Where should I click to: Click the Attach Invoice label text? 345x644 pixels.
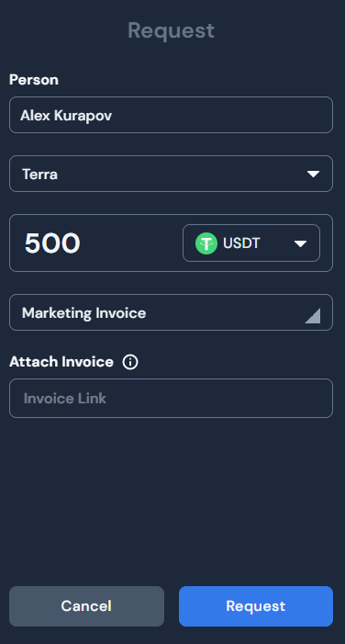tap(61, 362)
